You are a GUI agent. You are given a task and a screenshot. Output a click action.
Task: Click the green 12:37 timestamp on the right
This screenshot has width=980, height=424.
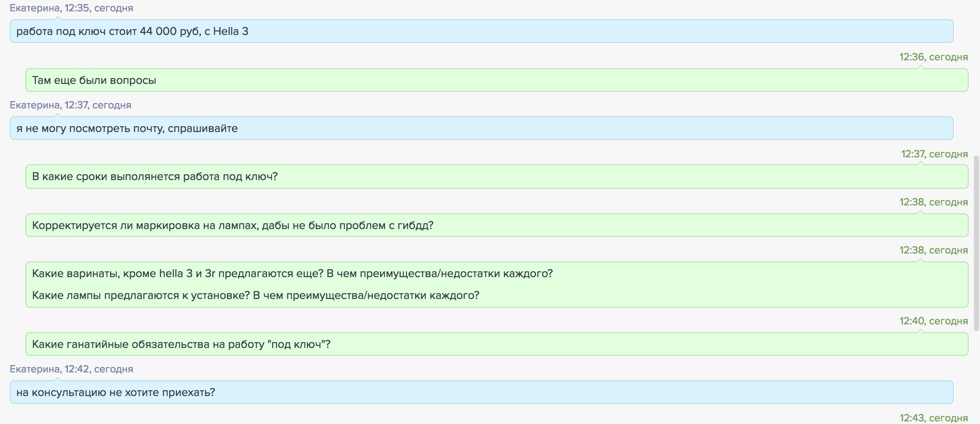click(x=934, y=154)
